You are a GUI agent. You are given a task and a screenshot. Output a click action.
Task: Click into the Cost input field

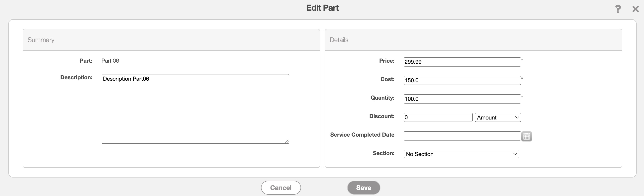point(462,80)
